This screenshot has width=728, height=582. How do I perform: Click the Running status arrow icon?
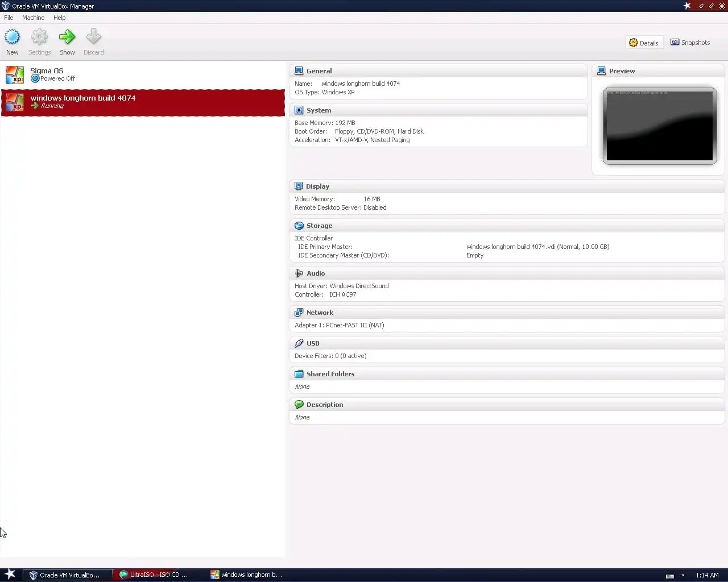click(35, 106)
